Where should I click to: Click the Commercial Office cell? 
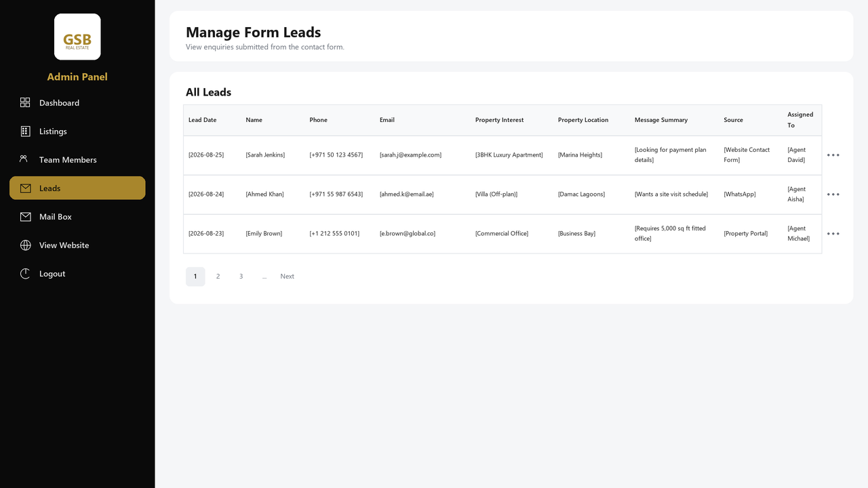[x=502, y=234]
